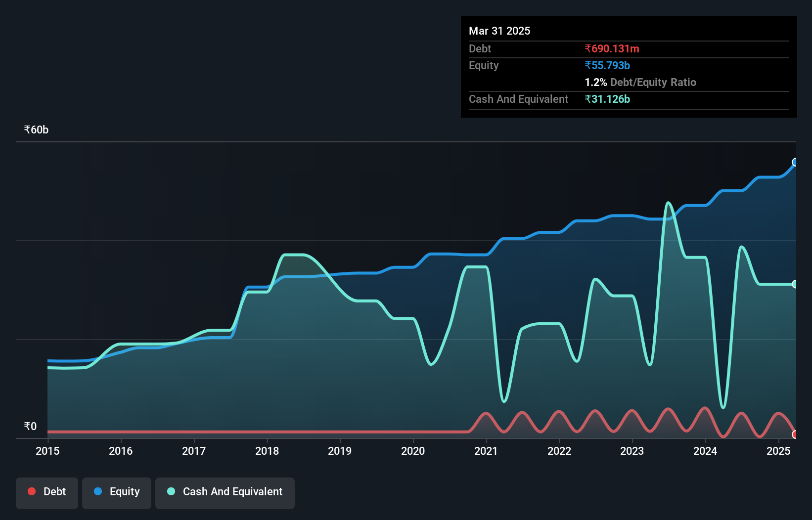The height and width of the screenshot is (520, 812).
Task: Select the 2023 axis label
Action: (x=632, y=451)
